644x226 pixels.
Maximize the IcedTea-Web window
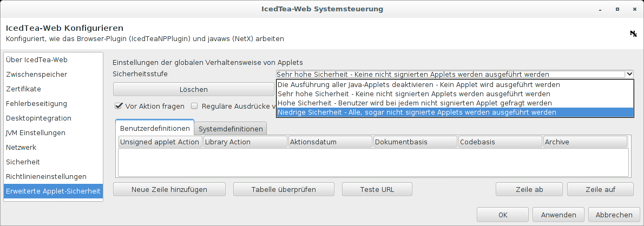[x=617, y=9]
